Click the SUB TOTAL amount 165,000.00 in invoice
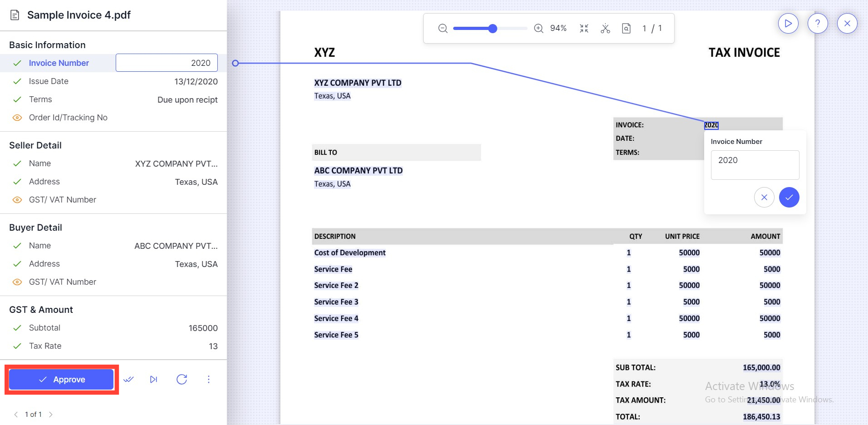 coord(761,367)
